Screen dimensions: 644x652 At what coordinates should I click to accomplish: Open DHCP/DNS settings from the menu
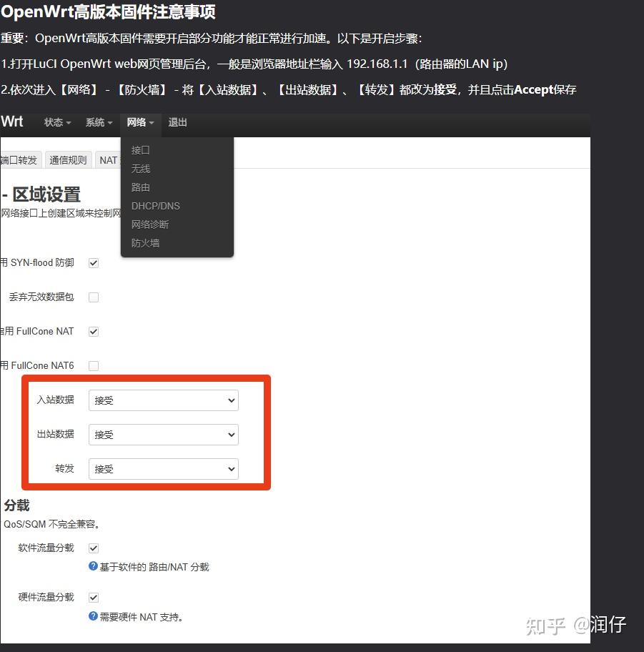[156, 206]
